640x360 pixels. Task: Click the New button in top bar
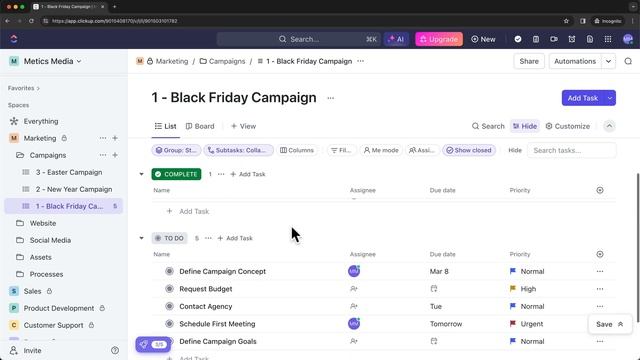(x=483, y=39)
